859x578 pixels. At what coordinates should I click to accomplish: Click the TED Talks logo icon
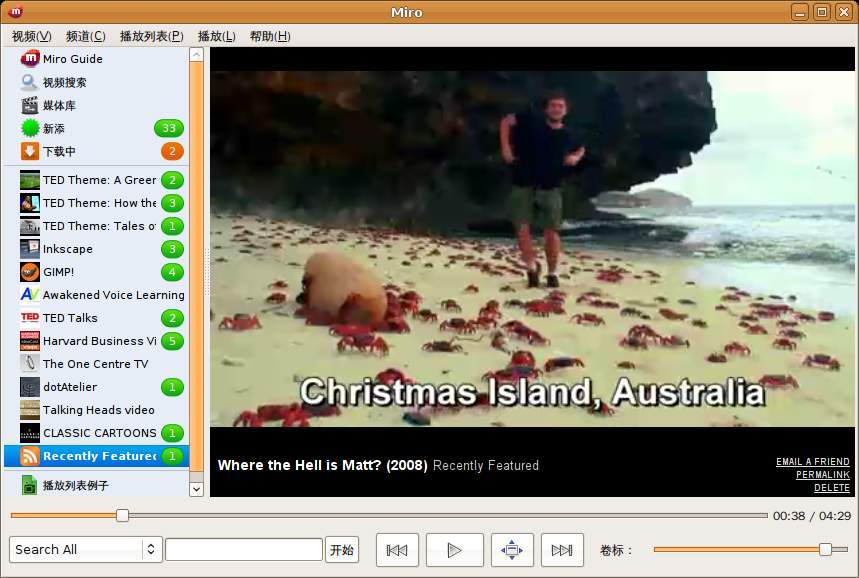pos(30,318)
